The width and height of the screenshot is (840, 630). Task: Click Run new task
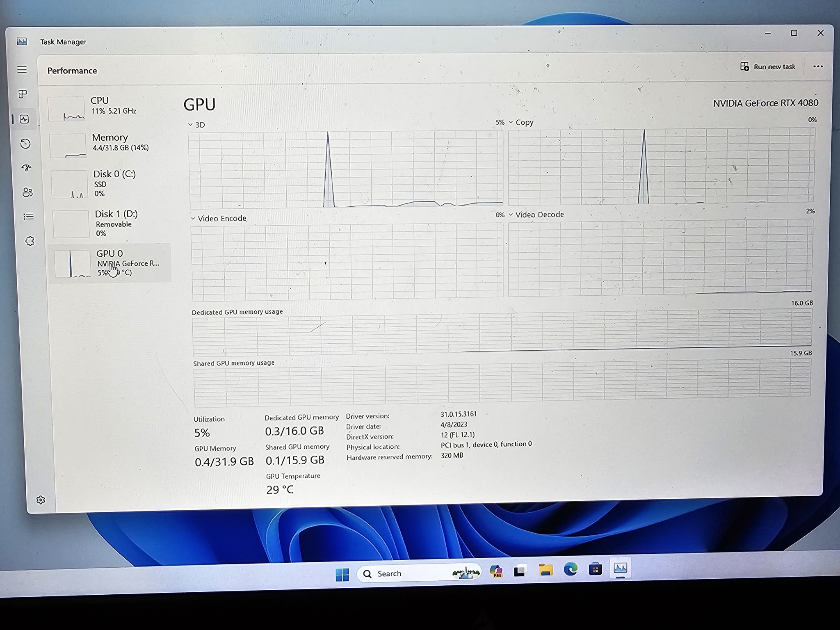[x=768, y=66]
